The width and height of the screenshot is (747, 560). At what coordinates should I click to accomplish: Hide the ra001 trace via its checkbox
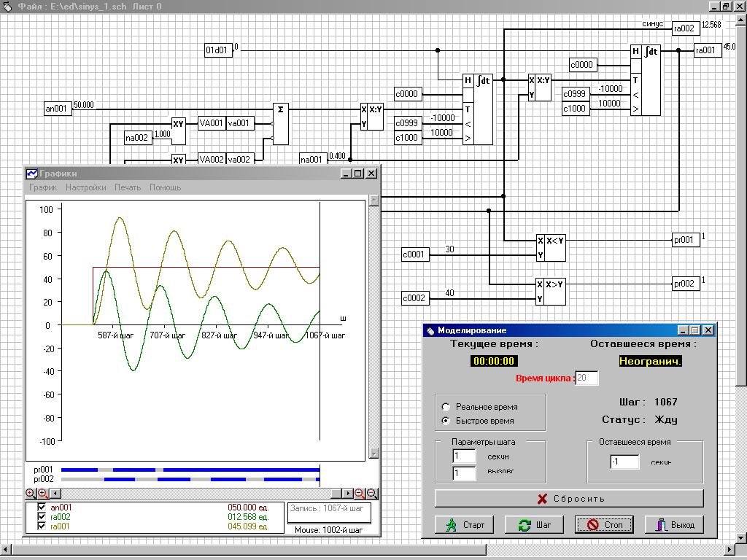click(42, 526)
